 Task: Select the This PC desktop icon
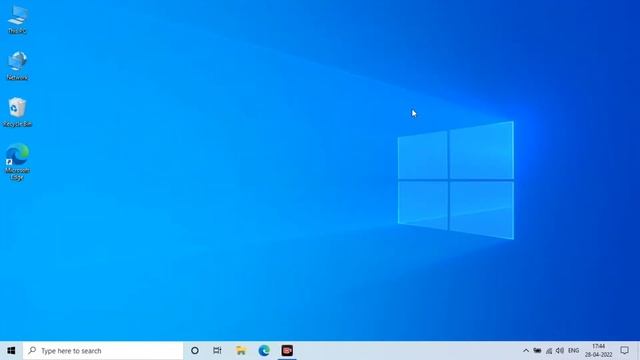[17, 20]
